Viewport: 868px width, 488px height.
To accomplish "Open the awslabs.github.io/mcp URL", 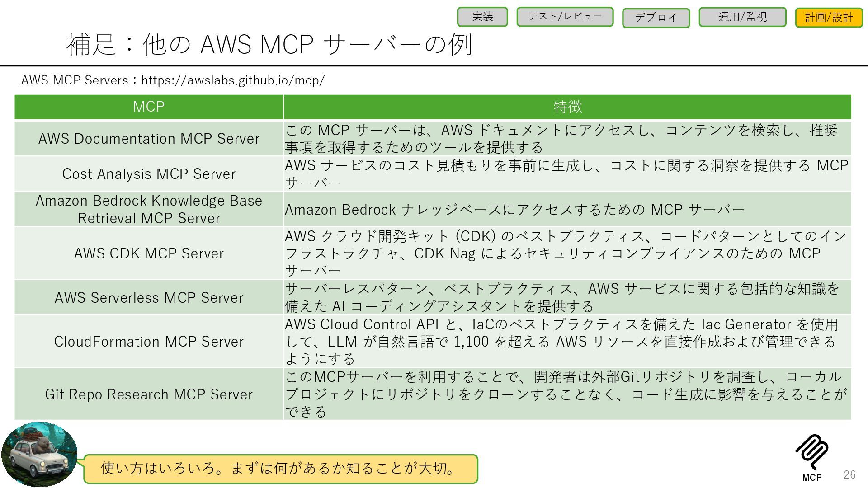I will (233, 80).
